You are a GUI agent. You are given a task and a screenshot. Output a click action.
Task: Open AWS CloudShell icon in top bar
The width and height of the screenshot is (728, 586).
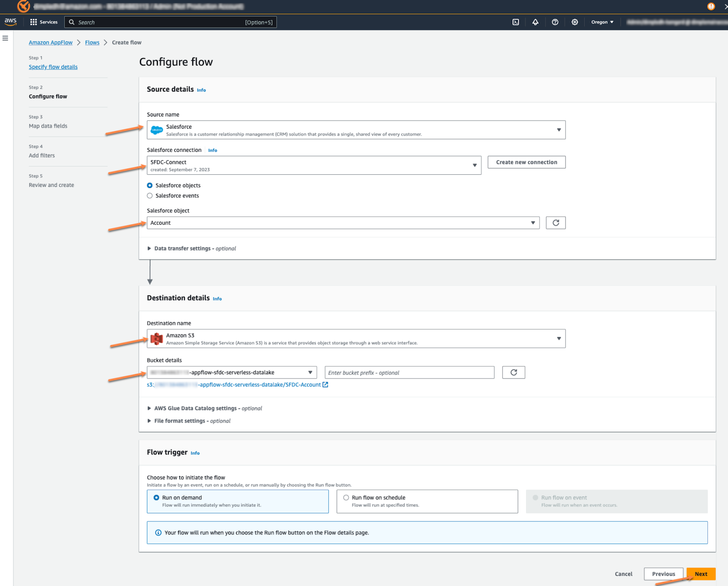(516, 22)
